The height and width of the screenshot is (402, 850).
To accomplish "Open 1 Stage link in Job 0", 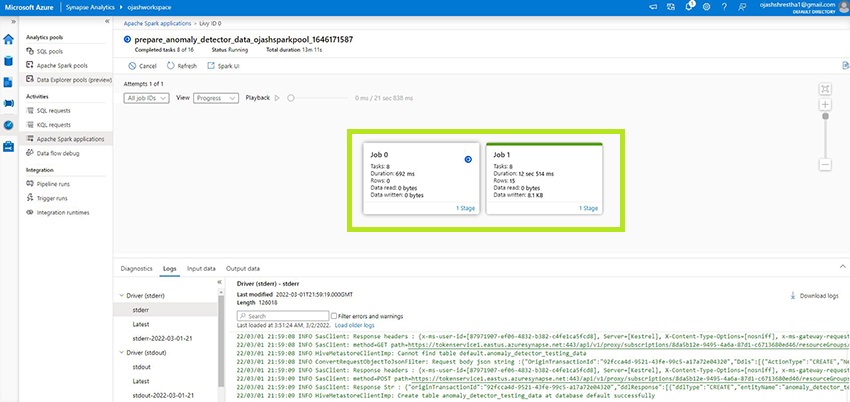I will (465, 208).
